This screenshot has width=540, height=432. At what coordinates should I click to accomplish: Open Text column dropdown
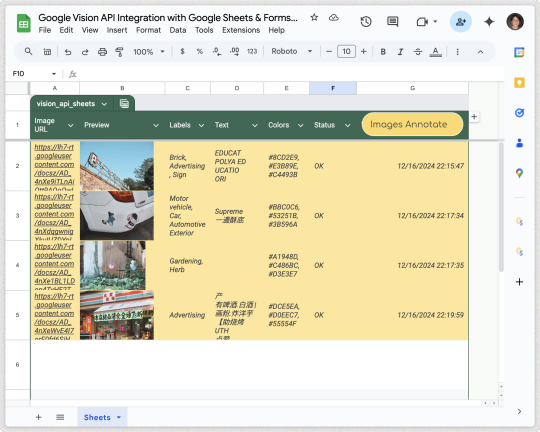tap(255, 125)
